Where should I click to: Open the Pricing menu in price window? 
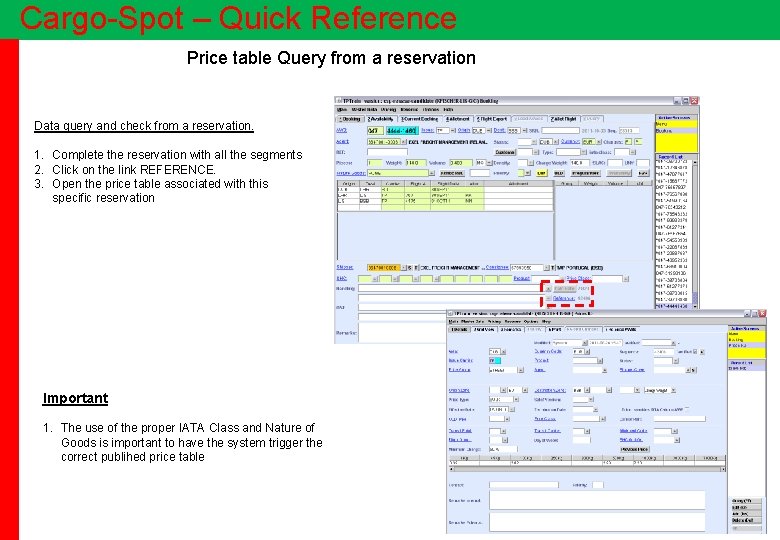click(x=494, y=321)
